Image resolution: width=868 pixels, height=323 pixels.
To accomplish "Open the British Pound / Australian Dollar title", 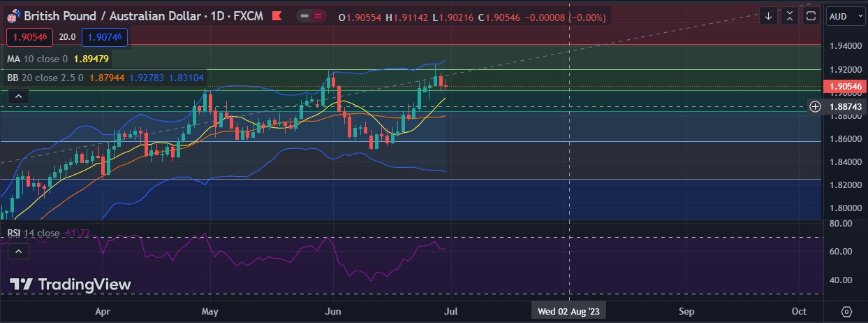I will [113, 16].
